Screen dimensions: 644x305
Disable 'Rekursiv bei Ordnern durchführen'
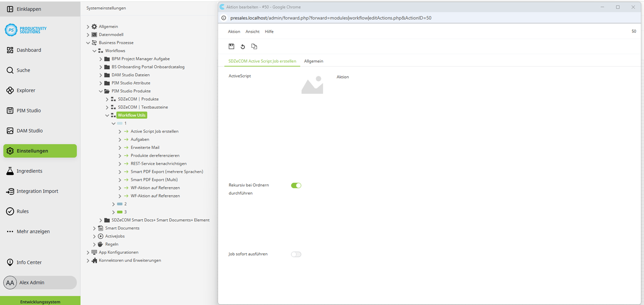296,185
